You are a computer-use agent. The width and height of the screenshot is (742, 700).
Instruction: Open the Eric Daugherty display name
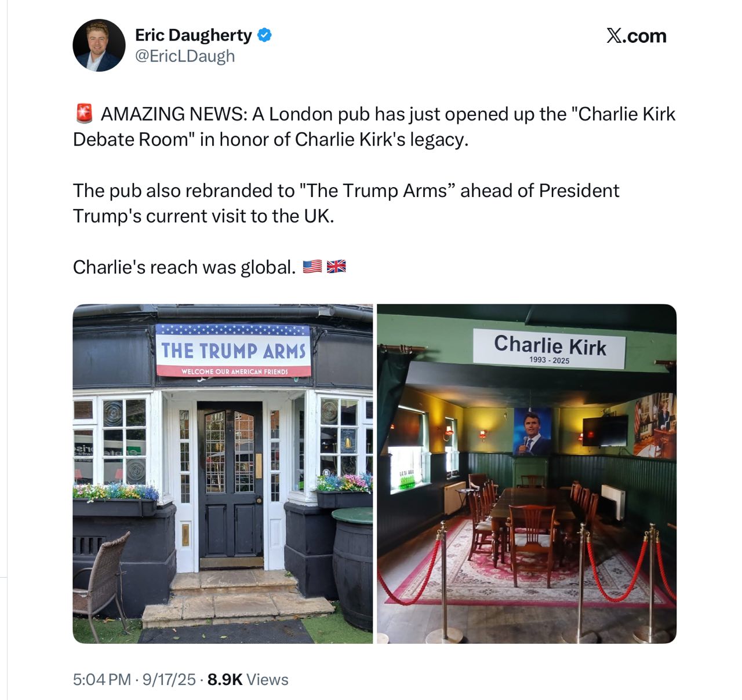193,35
